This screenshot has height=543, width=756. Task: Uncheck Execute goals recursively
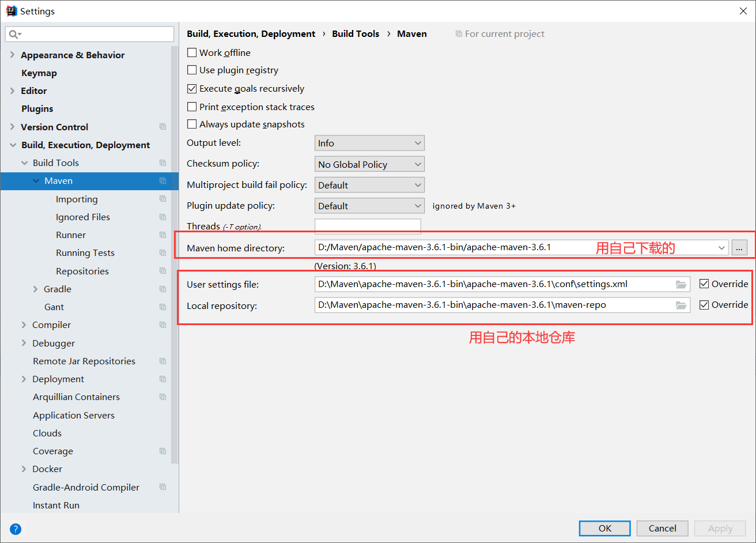pos(192,89)
